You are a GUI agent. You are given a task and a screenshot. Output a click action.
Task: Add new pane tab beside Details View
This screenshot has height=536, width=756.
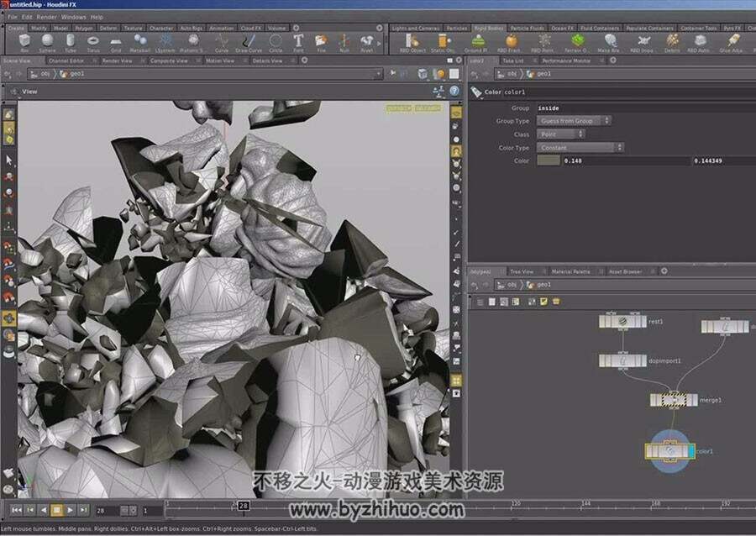304,60
